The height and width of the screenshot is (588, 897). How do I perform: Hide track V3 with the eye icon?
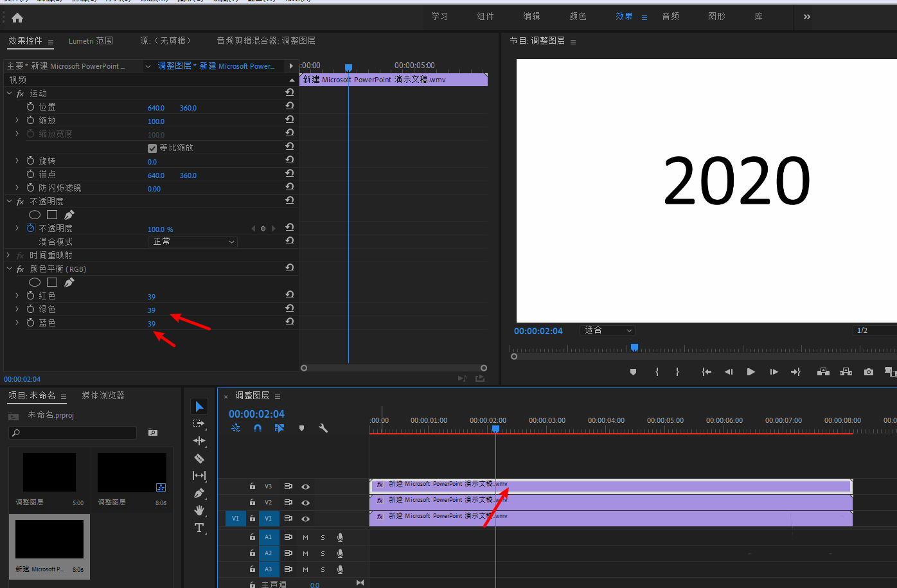point(306,487)
